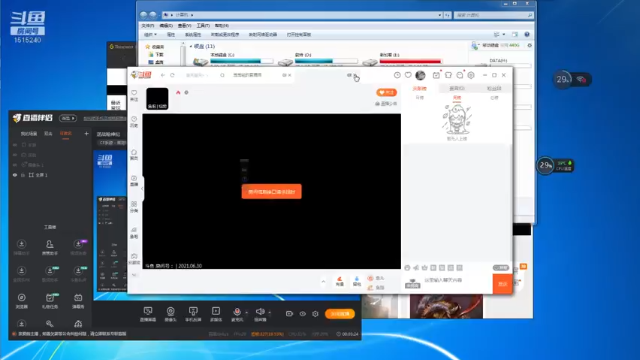Open the Douyu client settings gear icon
Viewport: 640px width, 360px height.
(471, 75)
